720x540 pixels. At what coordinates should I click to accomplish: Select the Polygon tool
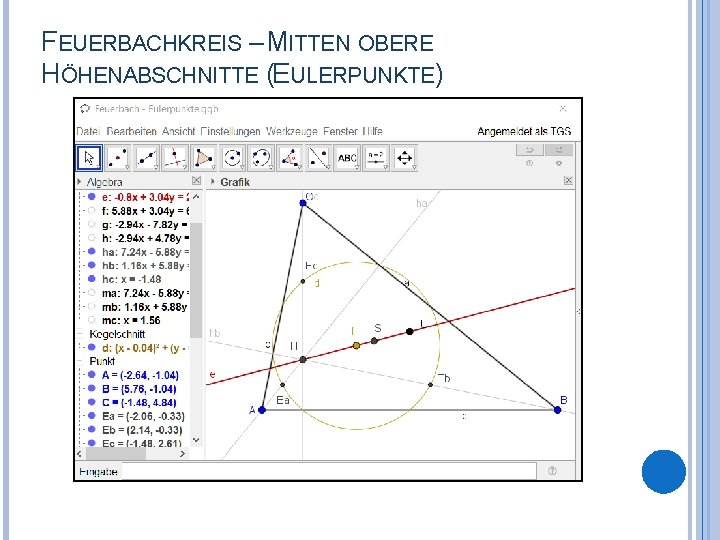point(203,158)
